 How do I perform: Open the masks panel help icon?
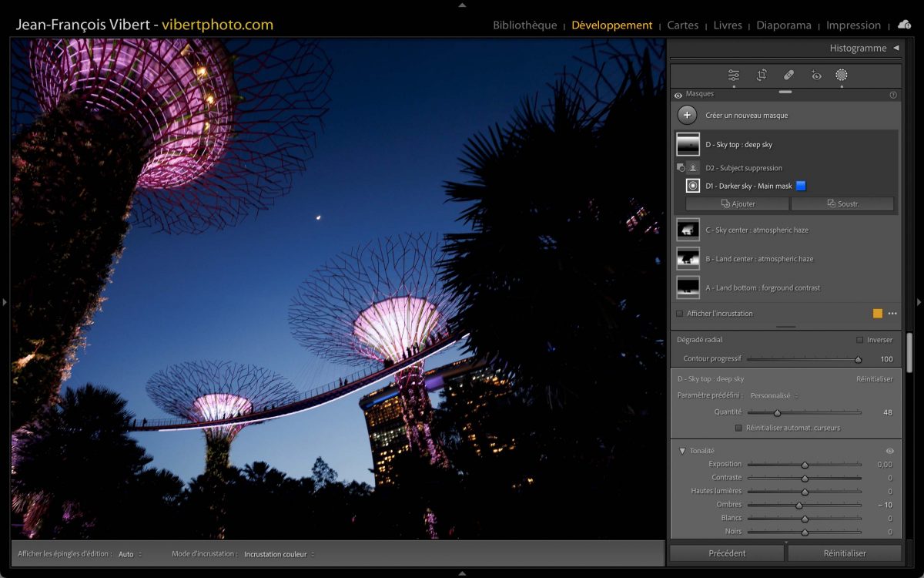click(x=893, y=95)
